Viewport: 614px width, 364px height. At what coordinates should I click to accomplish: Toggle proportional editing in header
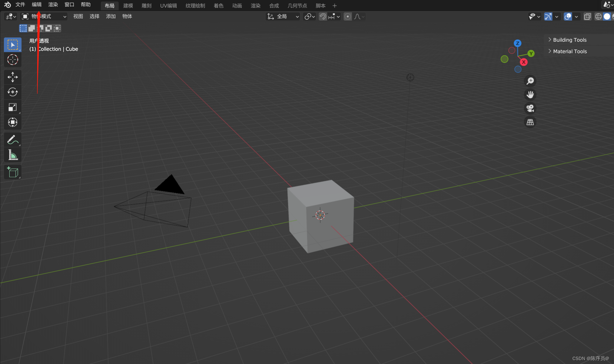(x=348, y=17)
